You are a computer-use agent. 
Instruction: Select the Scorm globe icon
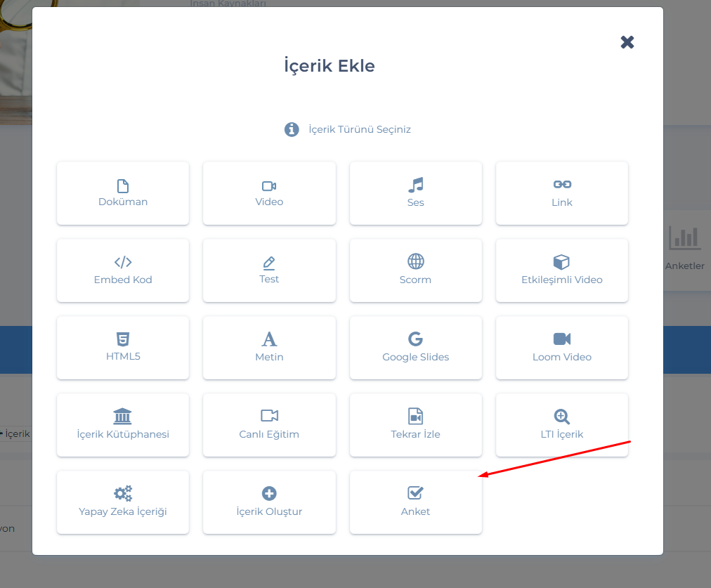tap(416, 262)
